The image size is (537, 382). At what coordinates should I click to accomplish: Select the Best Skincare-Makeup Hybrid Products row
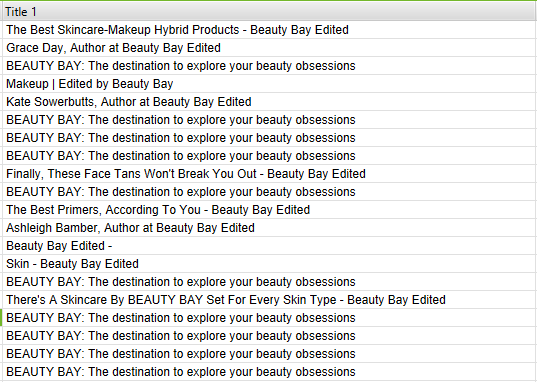pyautogui.click(x=269, y=30)
